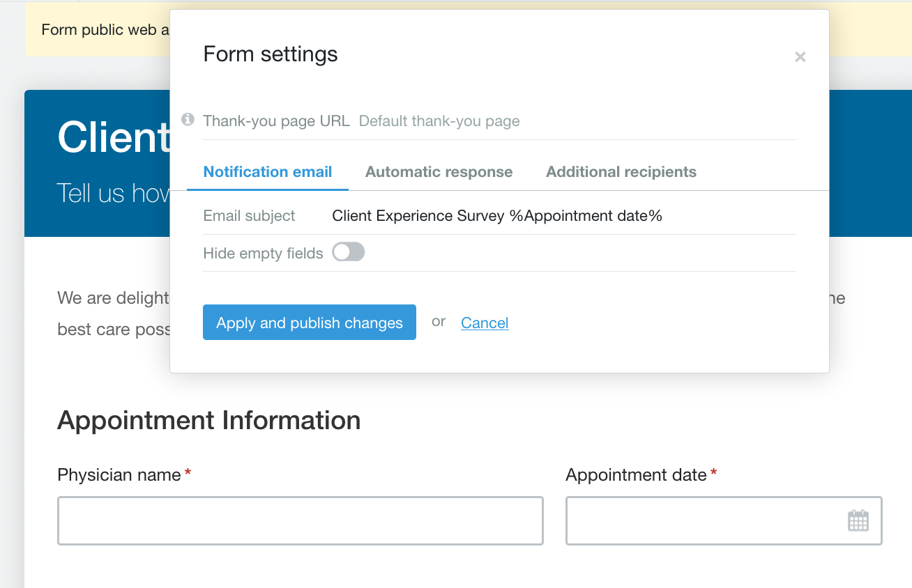Click the Email subject label
This screenshot has height=588, width=912.
tap(249, 215)
